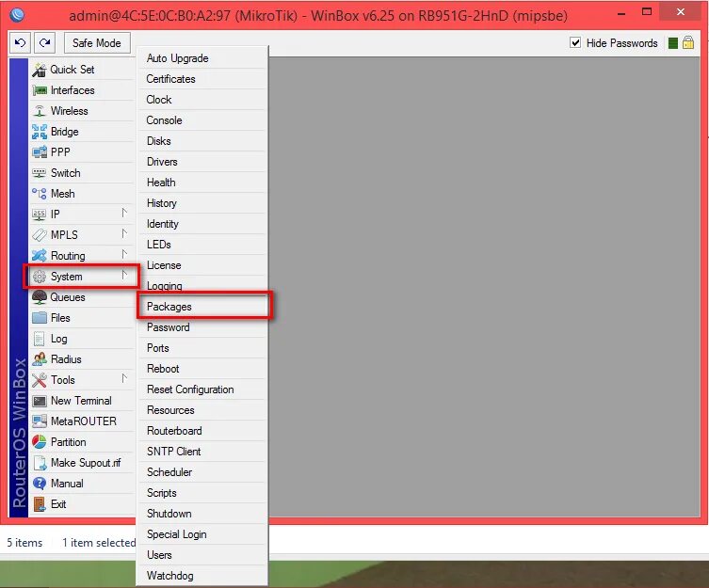Select Watchdog menu entry

tap(202, 576)
